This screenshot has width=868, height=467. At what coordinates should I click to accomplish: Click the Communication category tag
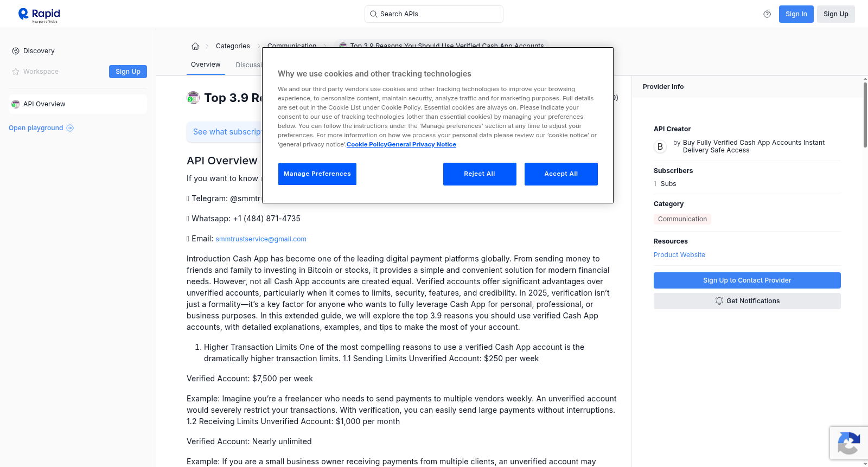[682, 219]
